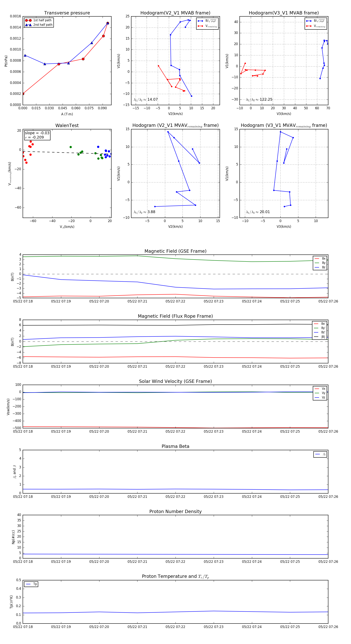The height and width of the screenshot is (644, 351).
Task: Click 'Hodogram(V2_V1 MVAB frame)' title
Action: click(175, 13)
